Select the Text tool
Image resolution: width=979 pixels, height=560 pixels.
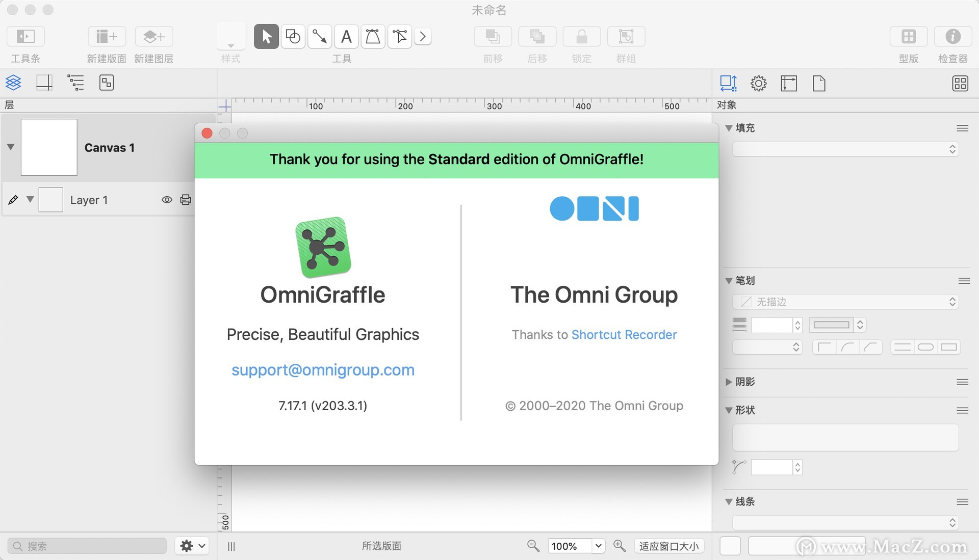(x=346, y=36)
